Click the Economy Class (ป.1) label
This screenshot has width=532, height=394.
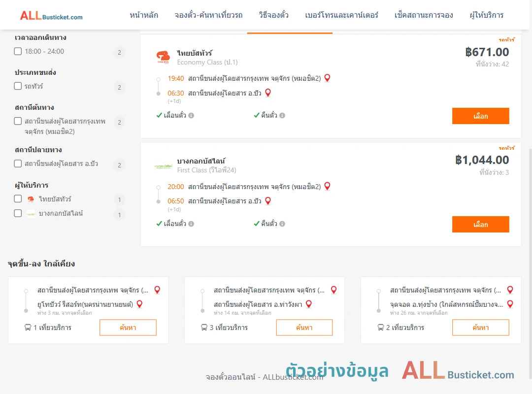(x=207, y=63)
